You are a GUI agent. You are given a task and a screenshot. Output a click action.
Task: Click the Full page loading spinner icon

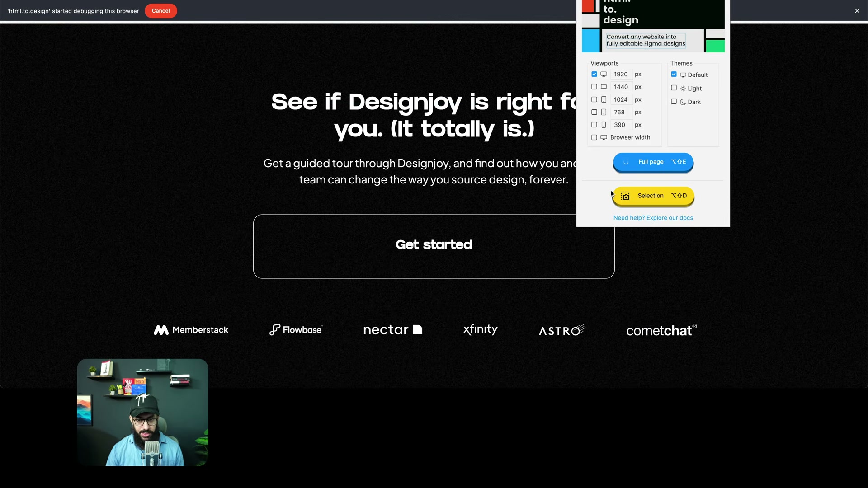coord(626,162)
